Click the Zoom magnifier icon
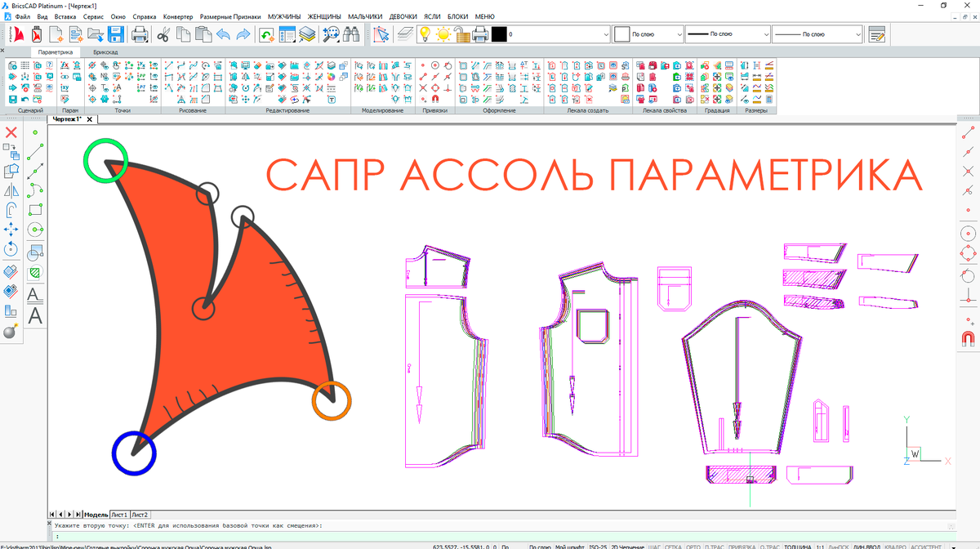This screenshot has width=980, height=549. (332, 34)
